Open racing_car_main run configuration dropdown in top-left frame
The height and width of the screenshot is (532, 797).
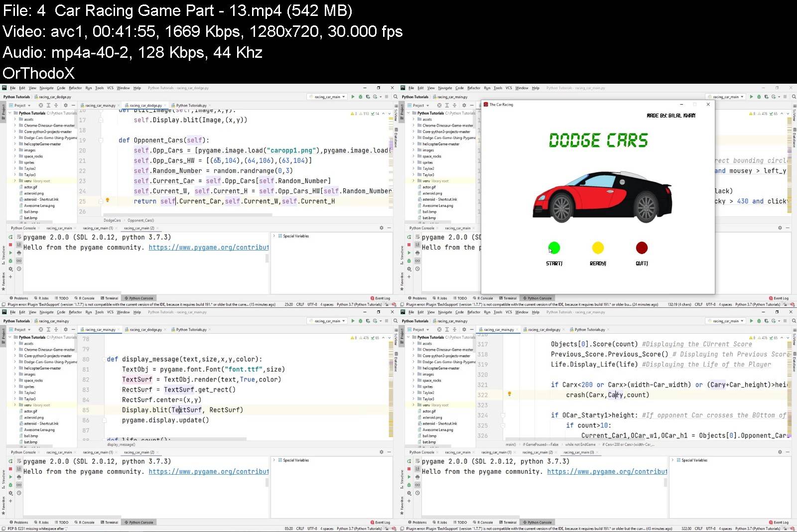[327, 97]
